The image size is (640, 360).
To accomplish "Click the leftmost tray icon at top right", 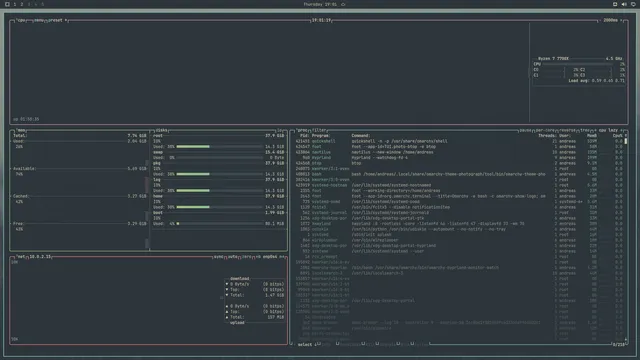I will point(615,4).
